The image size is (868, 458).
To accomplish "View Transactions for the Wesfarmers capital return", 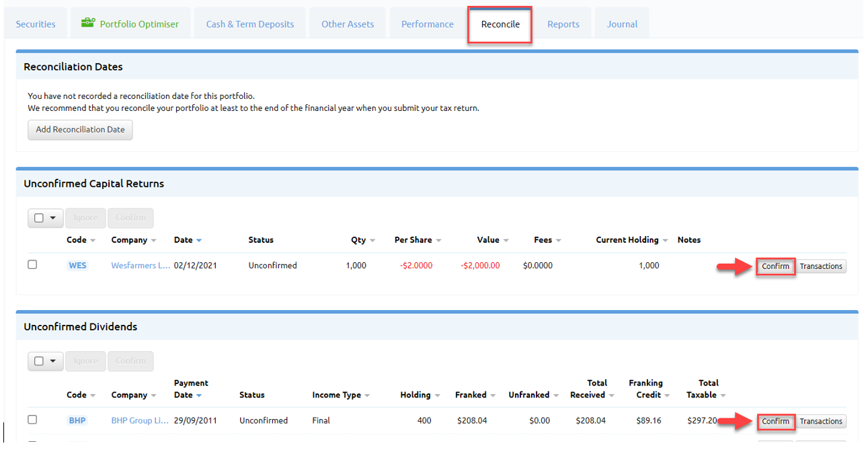I will pyautogui.click(x=821, y=266).
